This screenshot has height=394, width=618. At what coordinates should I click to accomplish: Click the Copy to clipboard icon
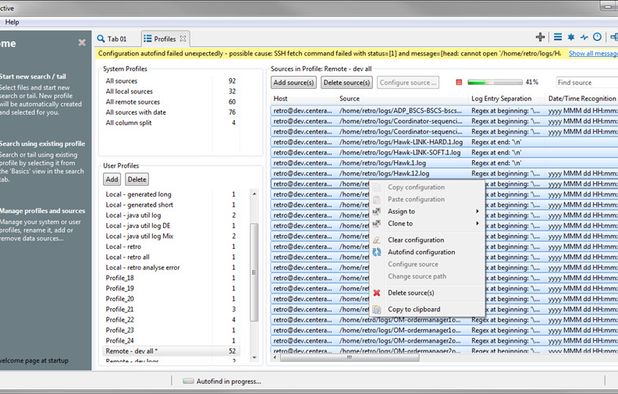pyautogui.click(x=377, y=309)
